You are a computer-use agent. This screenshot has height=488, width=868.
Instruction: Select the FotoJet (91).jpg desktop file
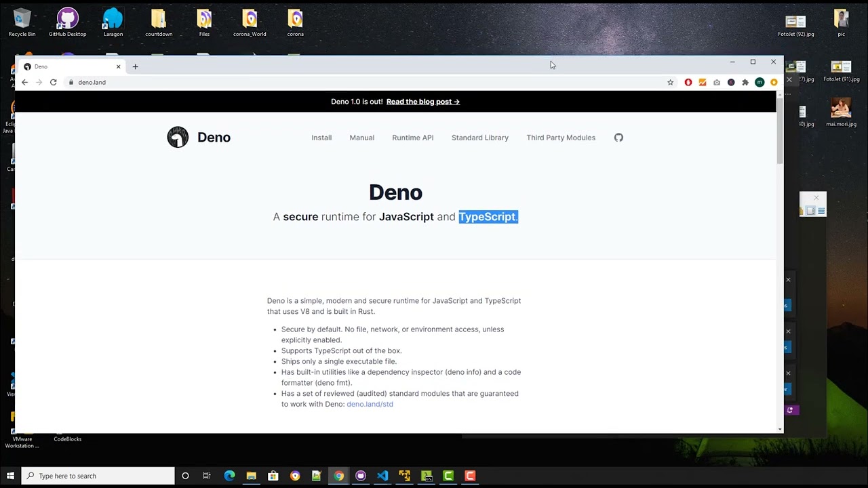pyautogui.click(x=841, y=70)
